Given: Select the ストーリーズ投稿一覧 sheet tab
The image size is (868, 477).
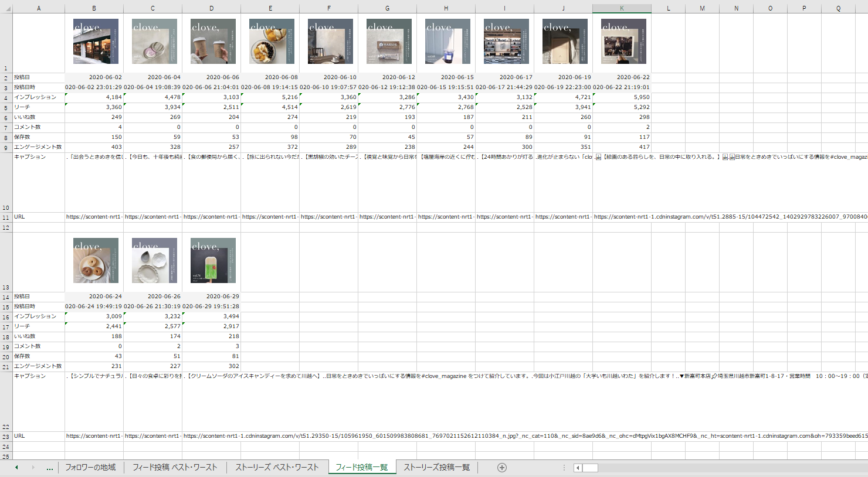Looking at the screenshot, I should pos(436,468).
